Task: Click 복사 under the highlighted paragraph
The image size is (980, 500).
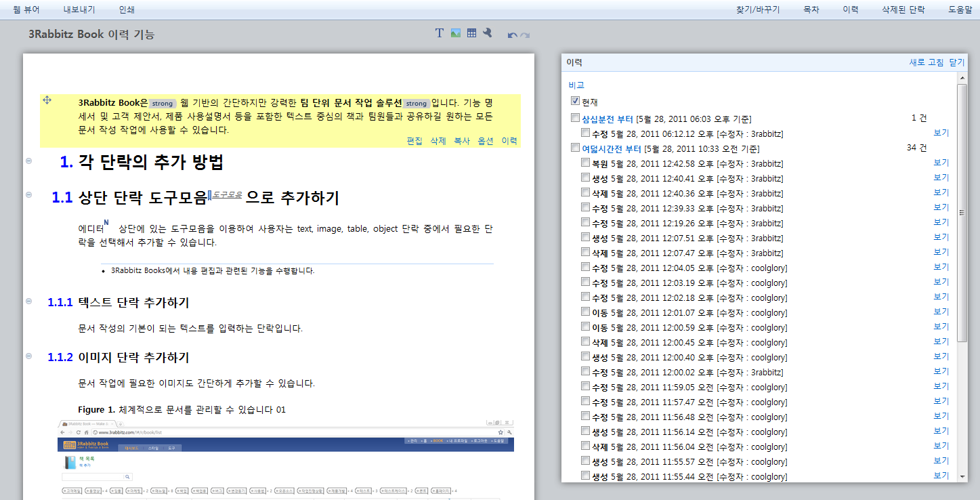Action: click(462, 141)
